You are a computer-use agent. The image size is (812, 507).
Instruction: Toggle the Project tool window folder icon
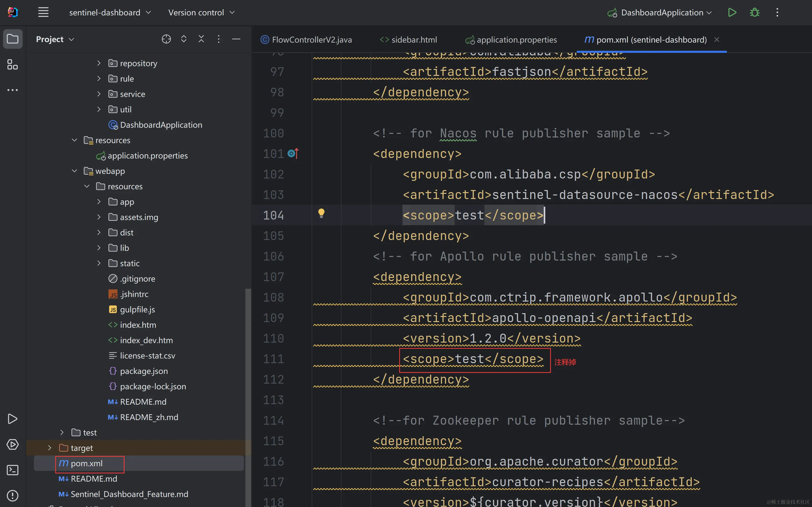[x=12, y=39]
